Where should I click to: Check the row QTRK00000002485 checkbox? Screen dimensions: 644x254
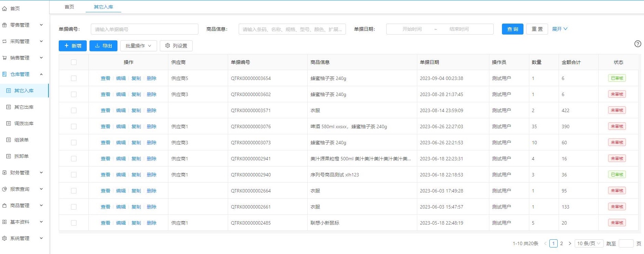click(74, 223)
